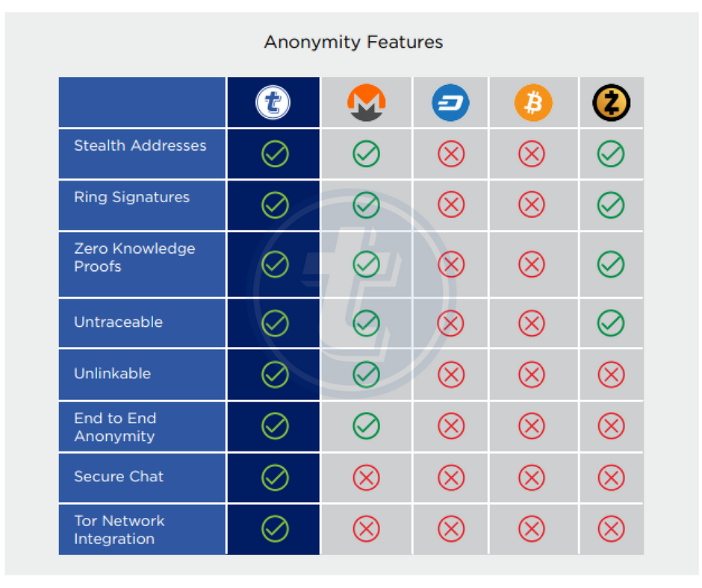The height and width of the screenshot is (588, 702).
Task: Select the Tor Network Integration label
Action: [x=119, y=530]
